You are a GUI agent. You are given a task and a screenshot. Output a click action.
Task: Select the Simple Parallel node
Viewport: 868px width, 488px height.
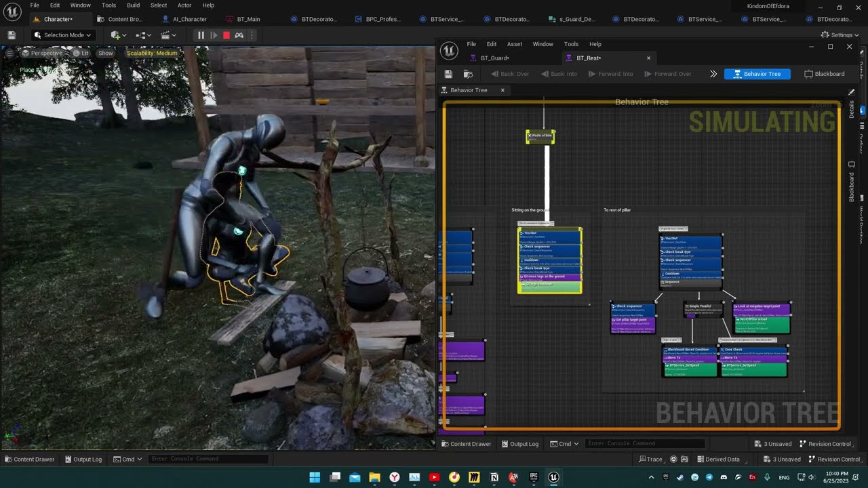tap(703, 309)
